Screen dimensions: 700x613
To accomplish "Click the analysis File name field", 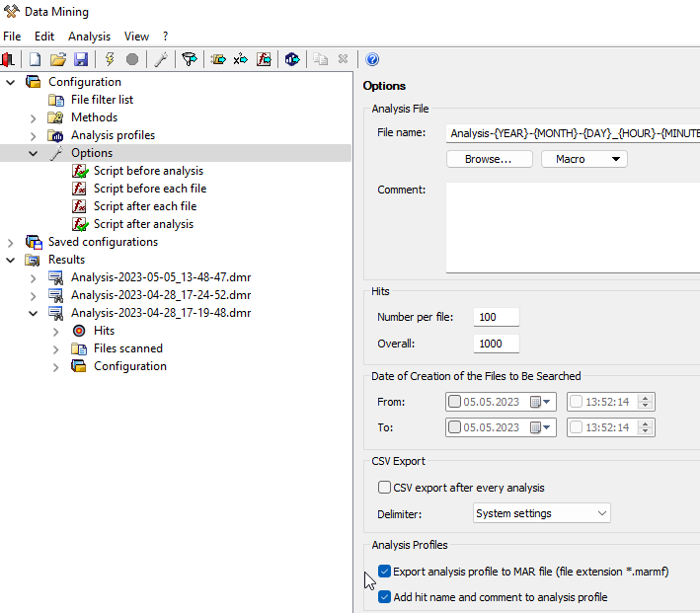I will coord(573,133).
